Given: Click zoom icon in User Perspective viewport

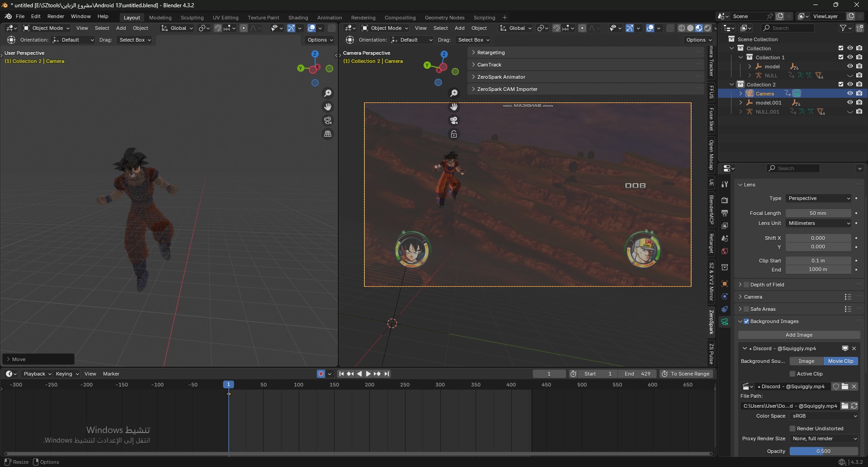Looking at the screenshot, I should click(x=328, y=93).
